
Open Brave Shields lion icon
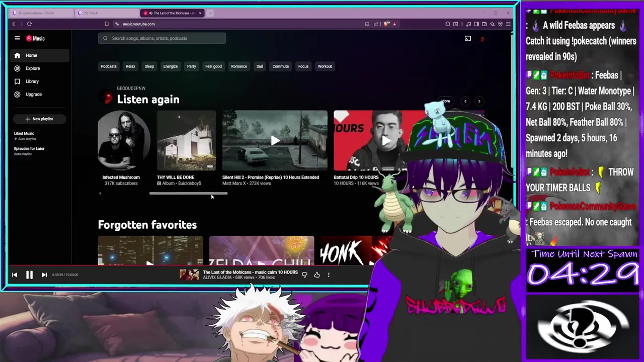[x=386, y=24]
